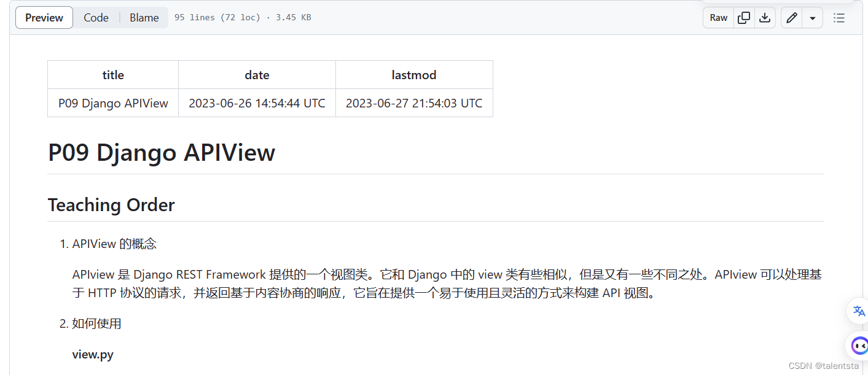
Task: Edit this file using the pencil icon
Action: (x=791, y=17)
